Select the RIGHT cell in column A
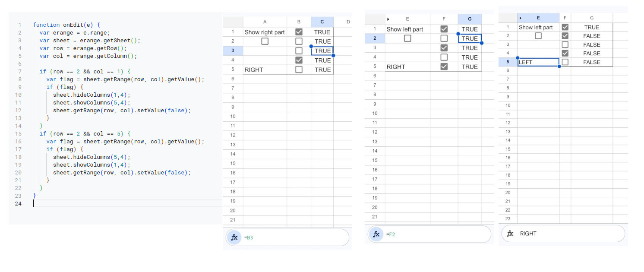644x272 pixels. [x=265, y=70]
